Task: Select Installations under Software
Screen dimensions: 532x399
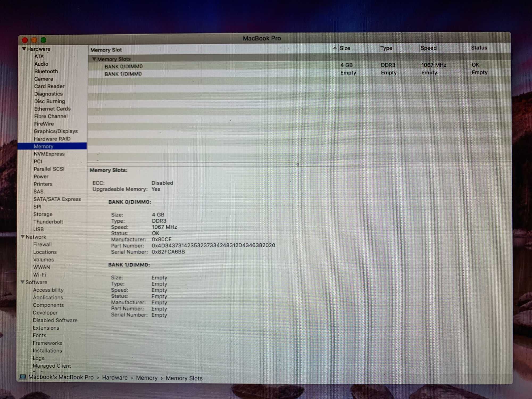Action: click(x=47, y=351)
